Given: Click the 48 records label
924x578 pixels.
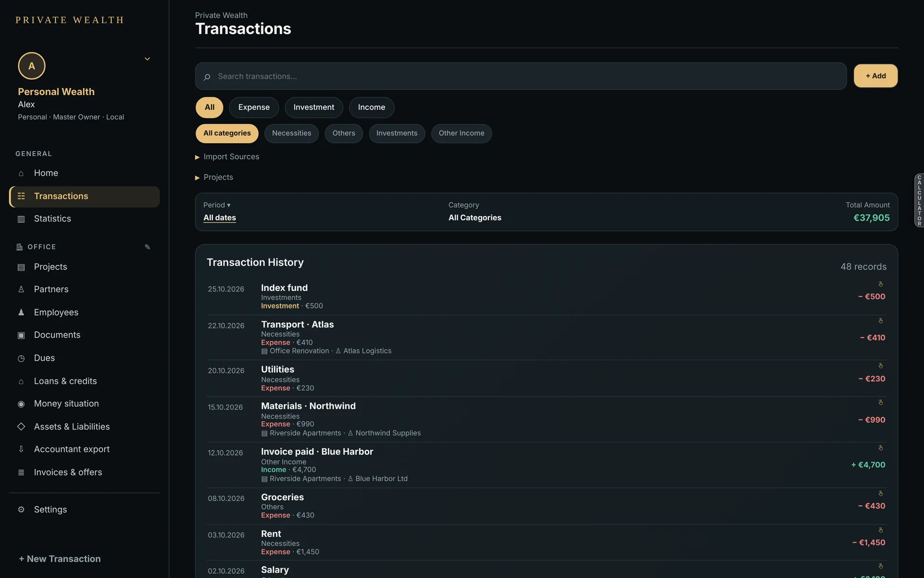Looking at the screenshot, I should point(863,267).
